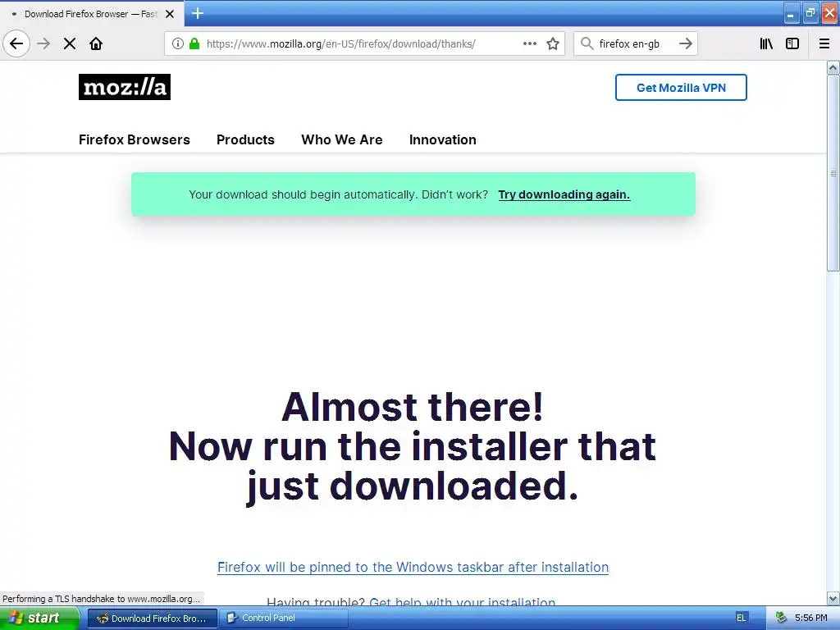Open the Firefox home page
This screenshot has height=630, width=840.
pos(96,44)
